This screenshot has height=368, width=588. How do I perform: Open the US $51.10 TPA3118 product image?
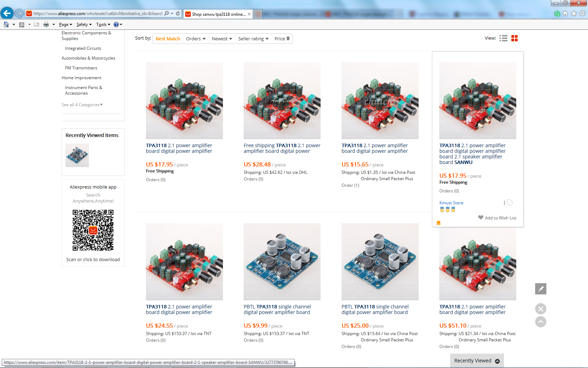(x=478, y=264)
